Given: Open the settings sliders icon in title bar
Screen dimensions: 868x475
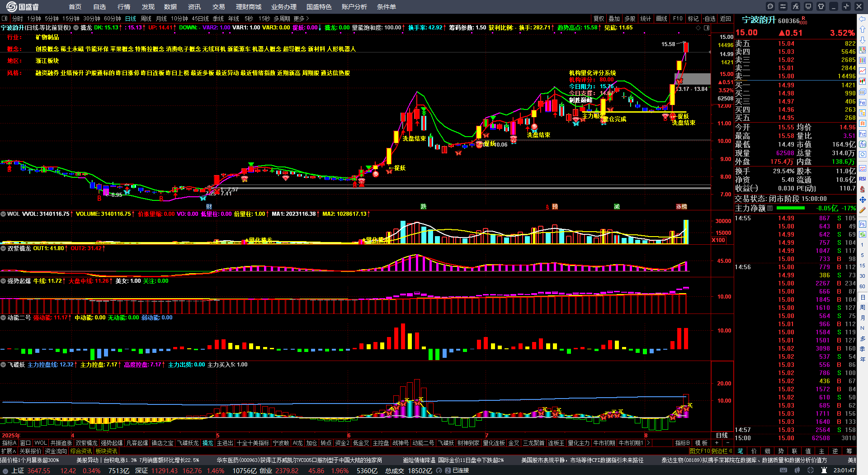Looking at the screenshot, I should (x=783, y=6).
